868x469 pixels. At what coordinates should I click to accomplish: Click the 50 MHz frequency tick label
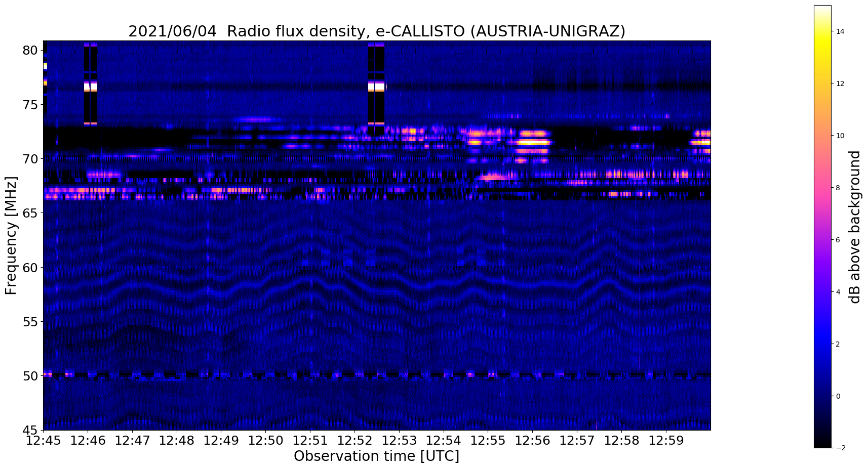[x=31, y=376]
